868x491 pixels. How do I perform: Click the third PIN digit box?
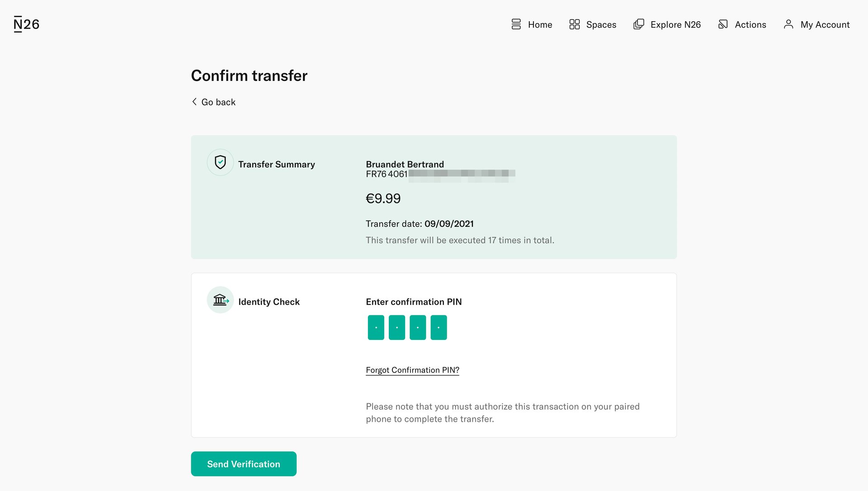point(417,327)
